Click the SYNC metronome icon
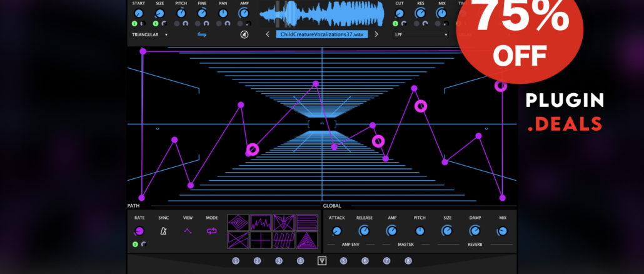This screenshot has width=644, height=274. [163, 231]
